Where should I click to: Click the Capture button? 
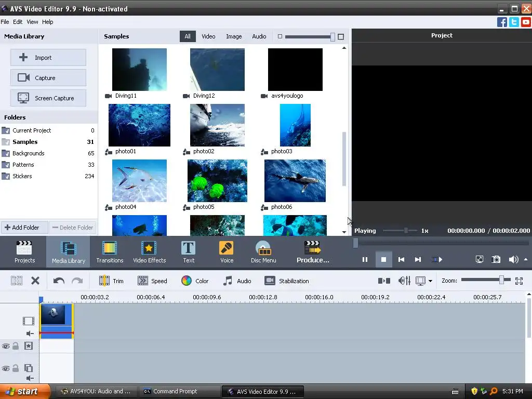point(48,78)
